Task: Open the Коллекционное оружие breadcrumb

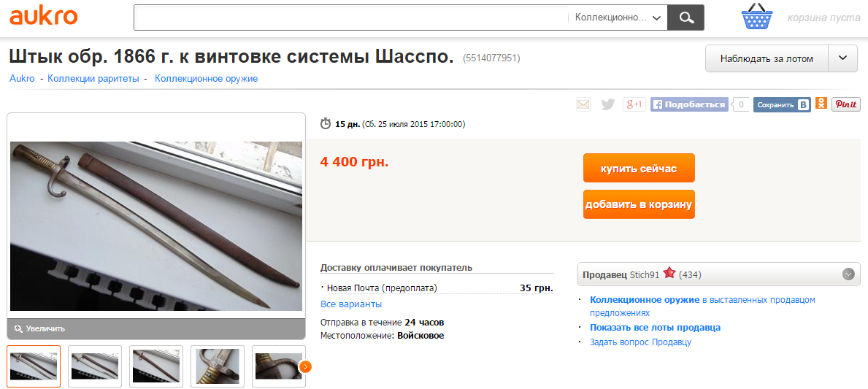Action: pos(207,79)
